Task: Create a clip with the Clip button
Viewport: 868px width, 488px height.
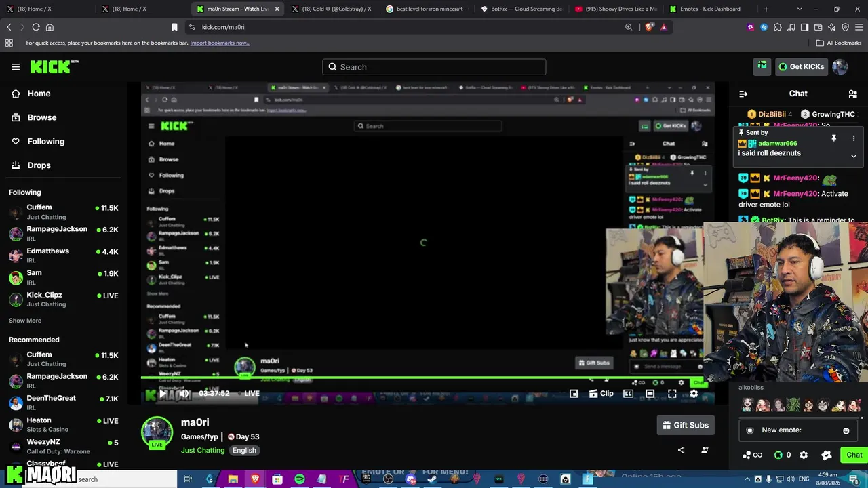Action: coord(601,394)
